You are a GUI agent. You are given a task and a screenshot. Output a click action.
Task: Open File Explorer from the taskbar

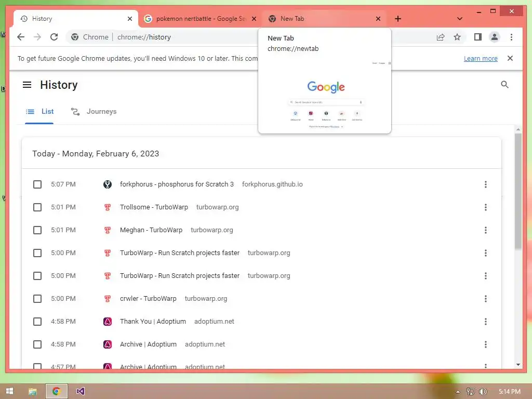pos(33,391)
